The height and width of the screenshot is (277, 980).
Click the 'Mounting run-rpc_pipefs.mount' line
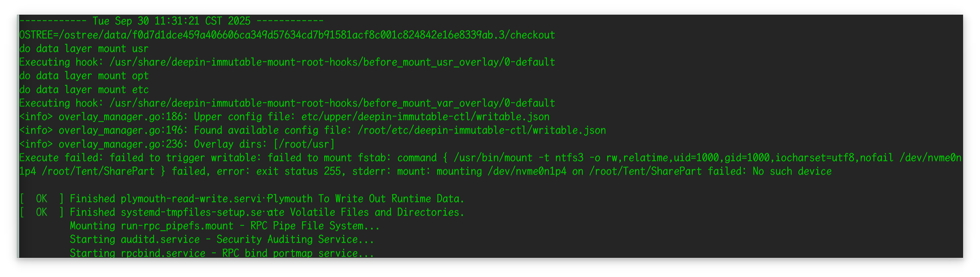pos(225,226)
